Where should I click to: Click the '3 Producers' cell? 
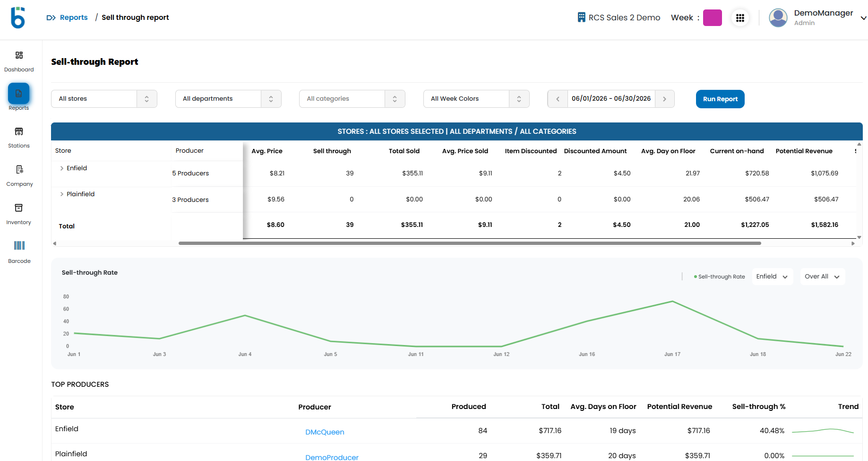click(190, 200)
